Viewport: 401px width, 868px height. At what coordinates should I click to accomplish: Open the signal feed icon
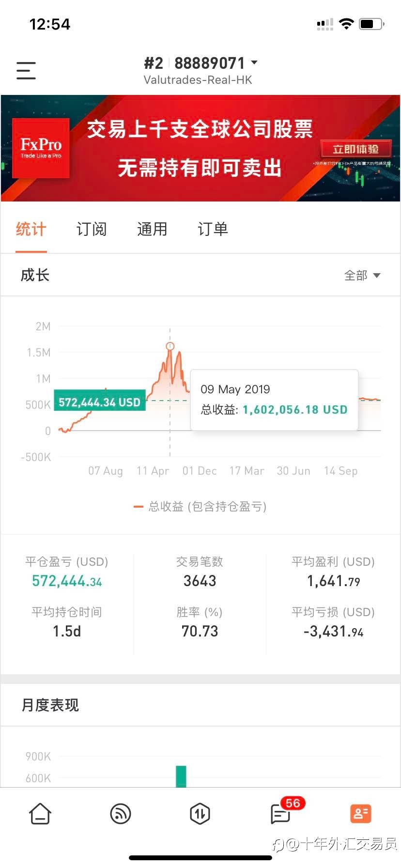(121, 814)
